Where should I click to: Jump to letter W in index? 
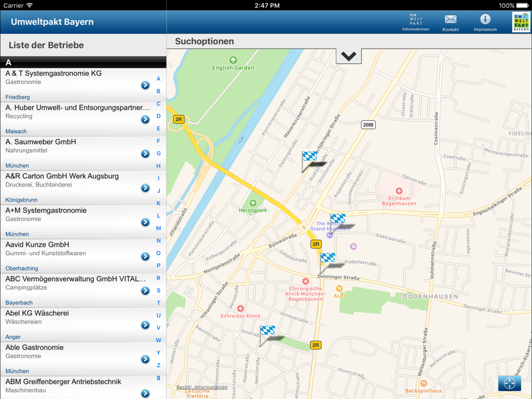pos(159,340)
